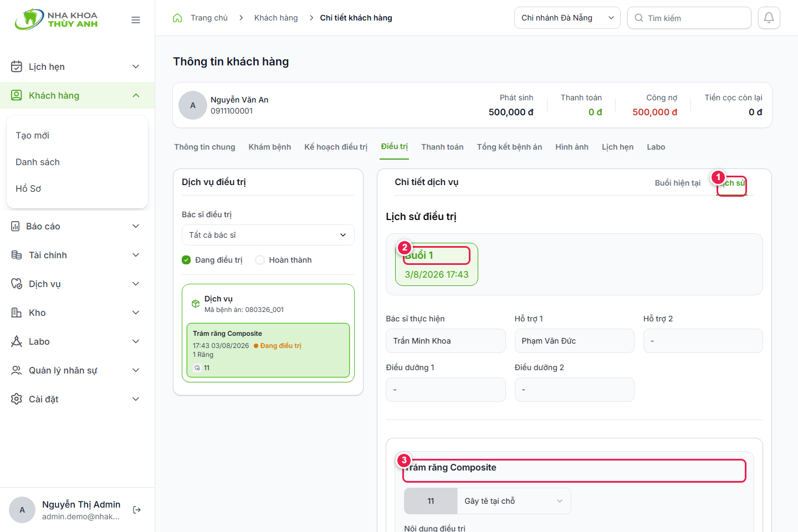The image size is (798, 532).
Task: Open notifications bell
Action: tap(769, 18)
